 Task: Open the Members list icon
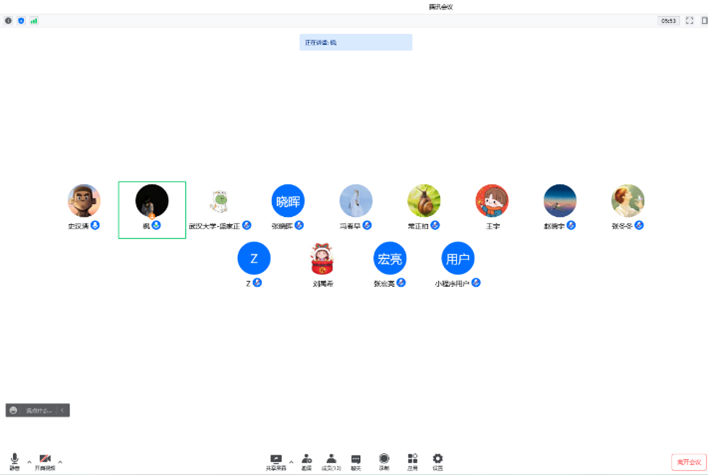pos(331,460)
